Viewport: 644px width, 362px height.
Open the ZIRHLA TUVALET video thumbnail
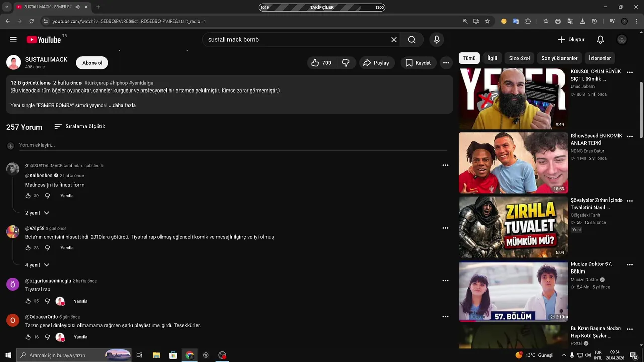tap(513, 227)
